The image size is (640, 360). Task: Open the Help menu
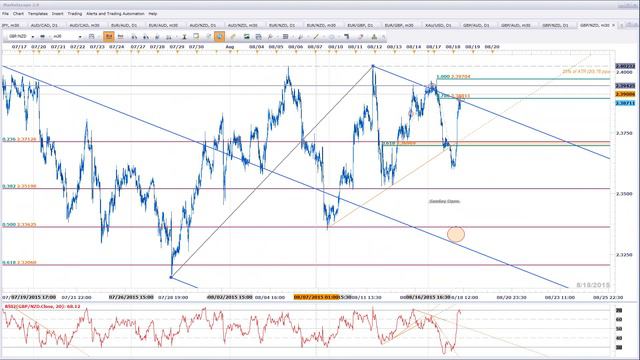click(x=153, y=13)
